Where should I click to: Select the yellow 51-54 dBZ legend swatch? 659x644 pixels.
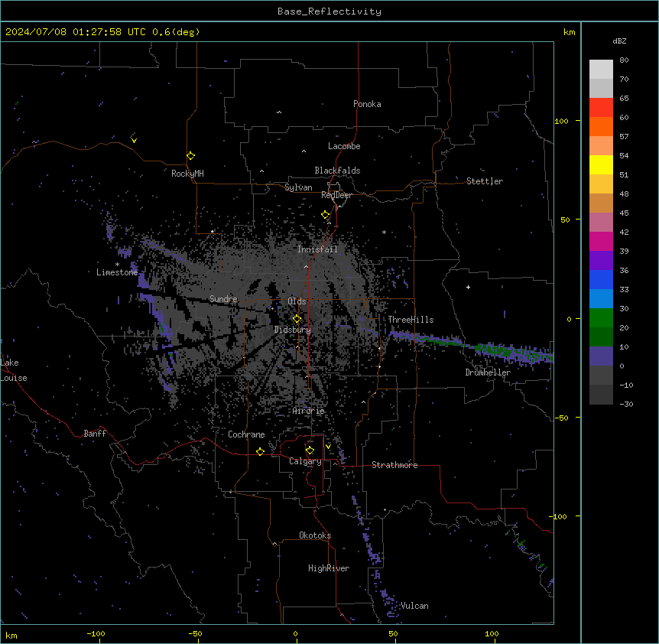(601, 164)
